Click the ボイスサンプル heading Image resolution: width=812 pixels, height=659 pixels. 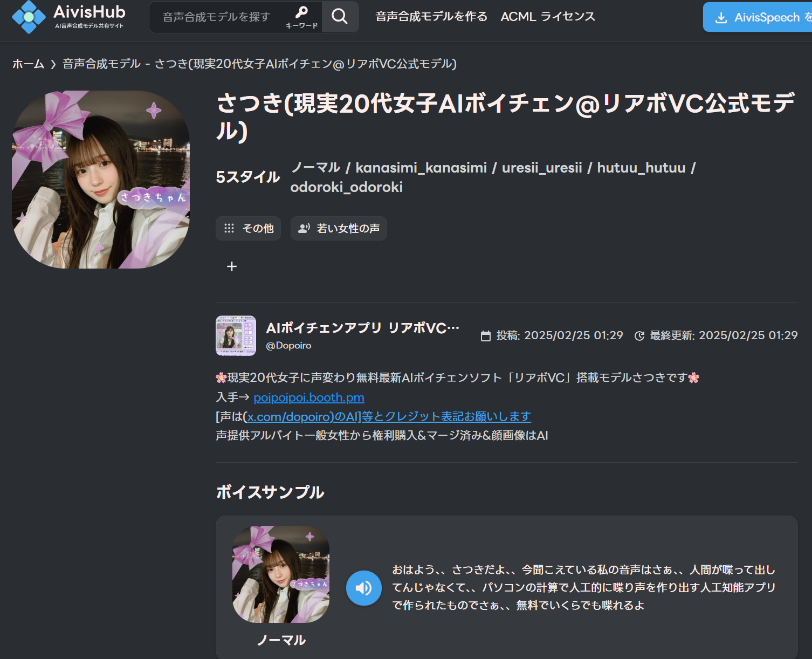coord(270,492)
